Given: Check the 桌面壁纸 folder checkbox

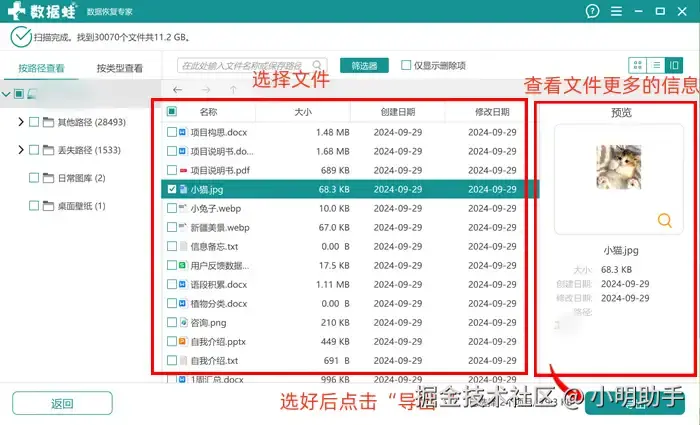Looking at the screenshot, I should click(34, 206).
